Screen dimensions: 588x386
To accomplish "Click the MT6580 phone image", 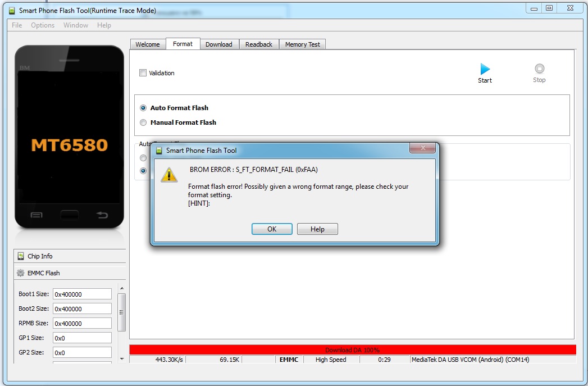I will [x=70, y=137].
